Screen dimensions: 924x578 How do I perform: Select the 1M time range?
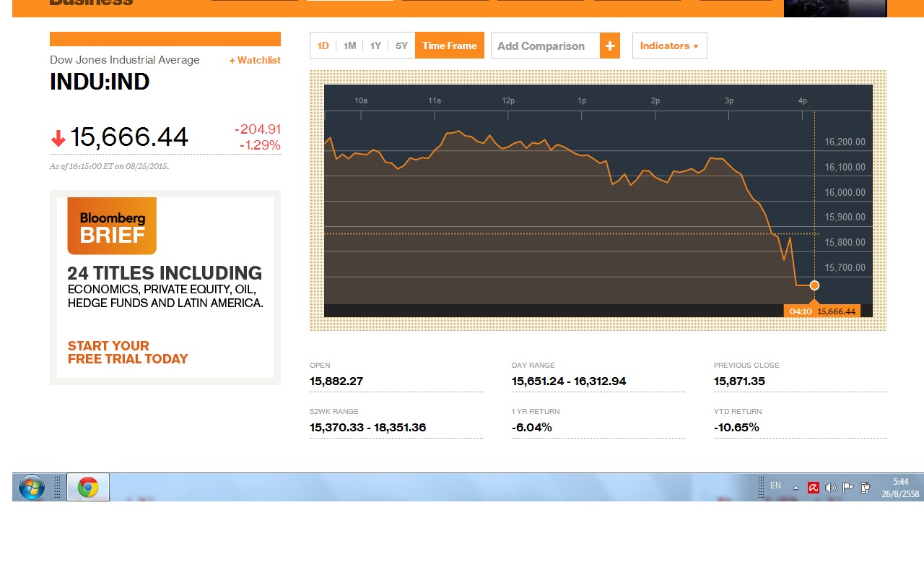pyautogui.click(x=349, y=46)
